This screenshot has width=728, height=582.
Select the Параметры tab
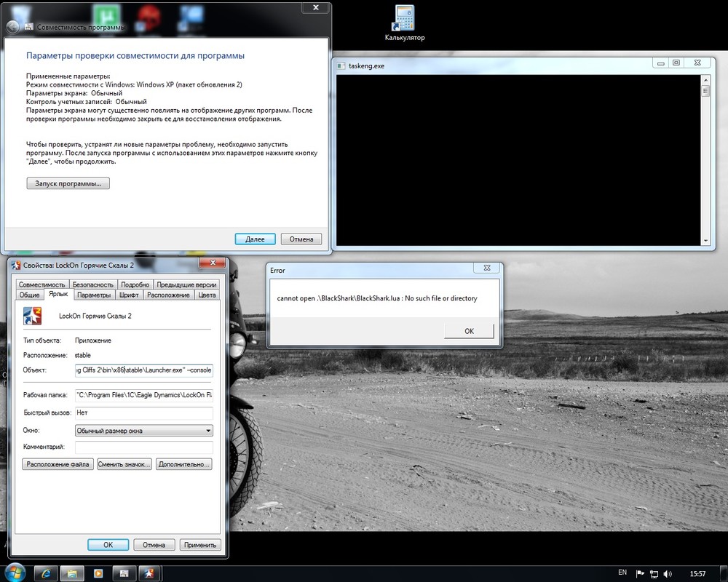[94, 295]
